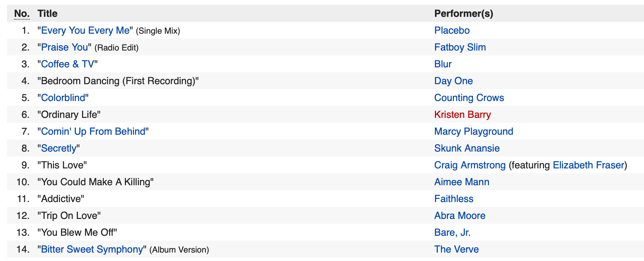Follow the "Colorblind" song link
The width and height of the screenshot is (644, 261).
[x=63, y=98]
